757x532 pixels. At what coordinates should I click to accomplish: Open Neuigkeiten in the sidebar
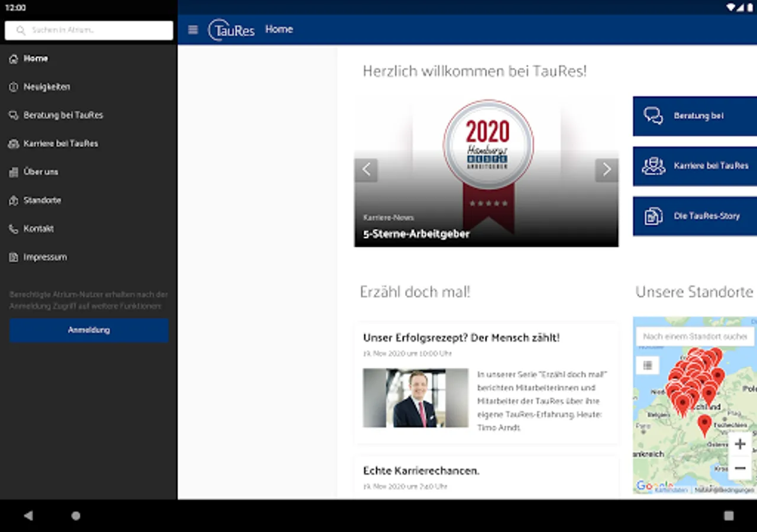point(89,87)
